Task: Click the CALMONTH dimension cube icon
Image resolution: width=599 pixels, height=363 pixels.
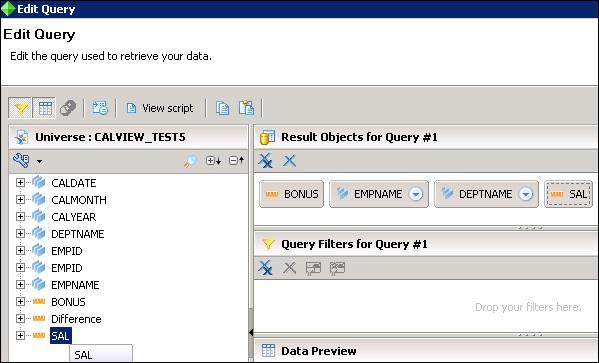Action: pyautogui.click(x=39, y=199)
